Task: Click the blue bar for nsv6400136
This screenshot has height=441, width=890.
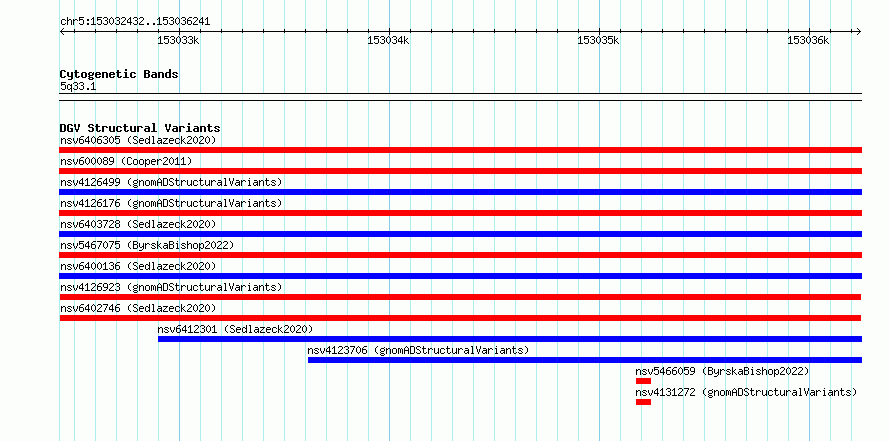Action: (x=460, y=276)
